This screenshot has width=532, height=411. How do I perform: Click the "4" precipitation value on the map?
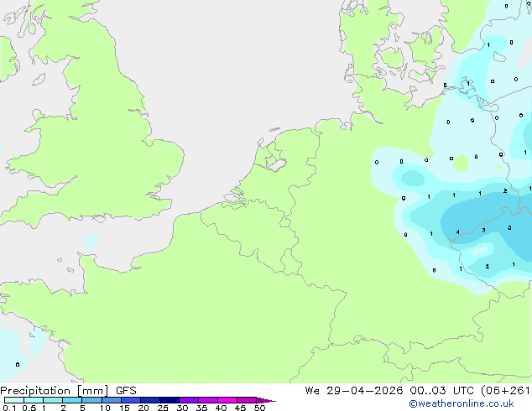click(458, 232)
